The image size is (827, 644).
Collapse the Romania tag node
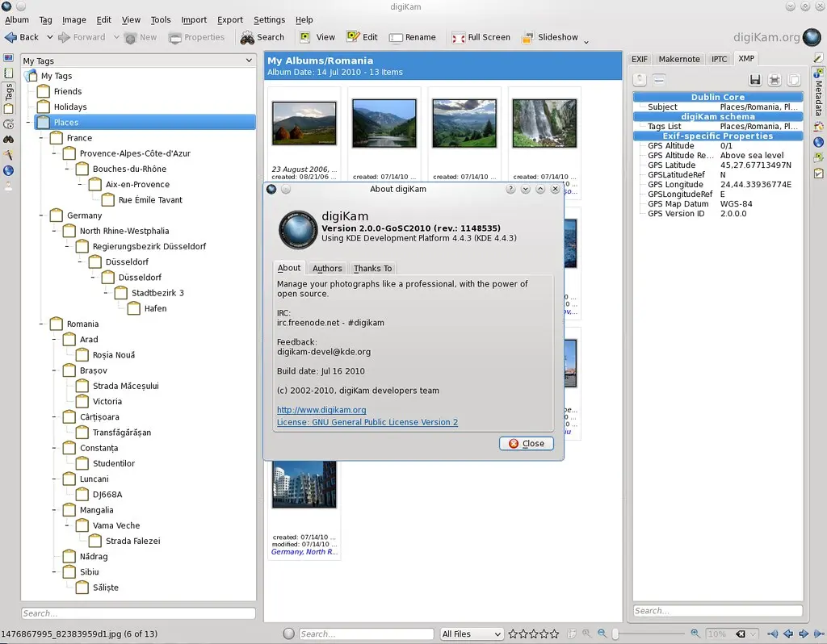[x=41, y=324]
